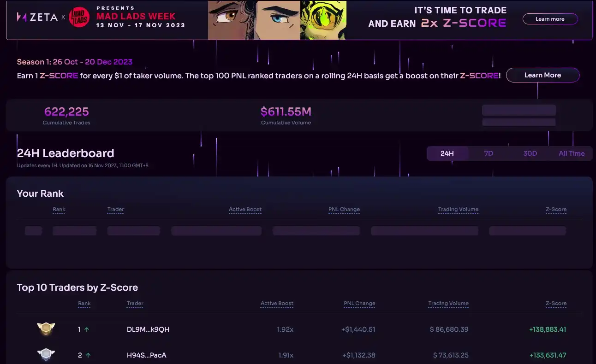Click Active Boost header in Top 10 table
This screenshot has width=596, height=364.
coord(277,303)
